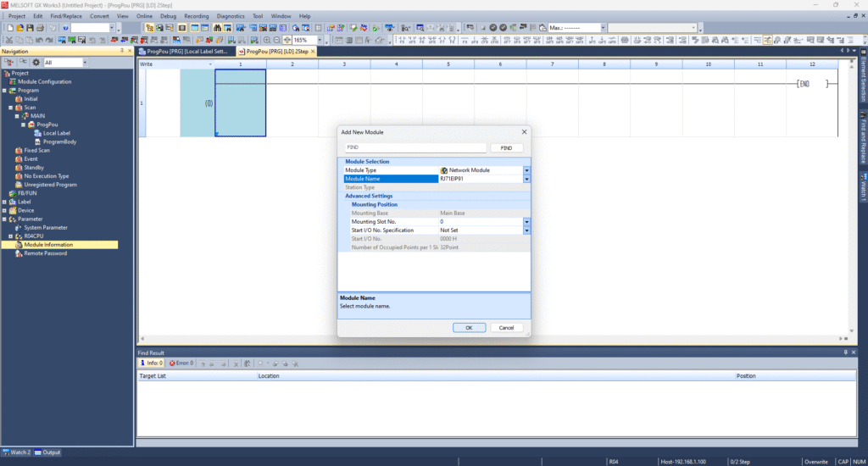Open the Max scan time dropdown
This screenshot has width=868, height=466.
(603, 28)
